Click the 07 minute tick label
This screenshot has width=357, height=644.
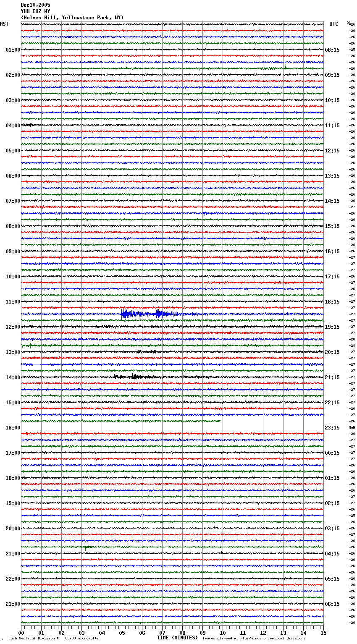(163, 633)
